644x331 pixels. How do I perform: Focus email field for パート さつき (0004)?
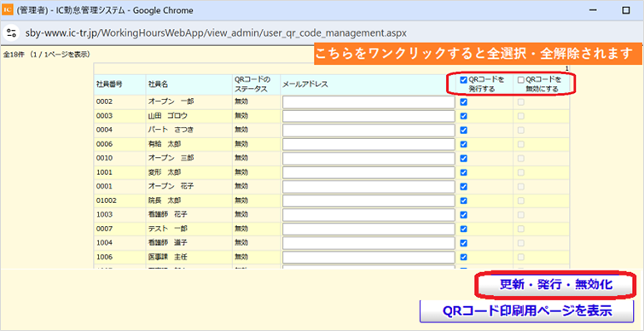[x=368, y=131]
